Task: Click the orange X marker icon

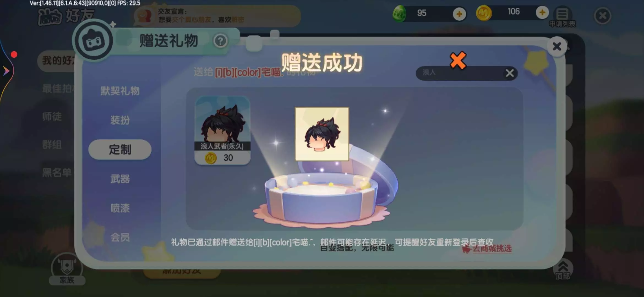Action: [458, 60]
